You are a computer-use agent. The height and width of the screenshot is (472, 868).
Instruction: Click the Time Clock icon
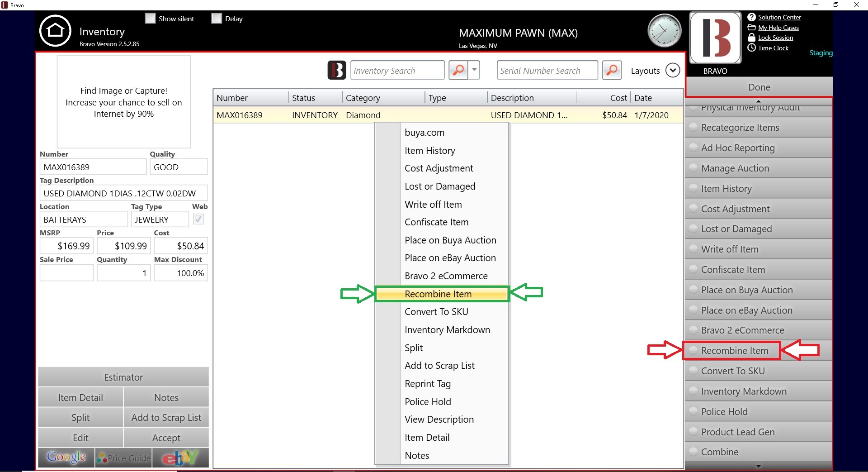tap(751, 48)
